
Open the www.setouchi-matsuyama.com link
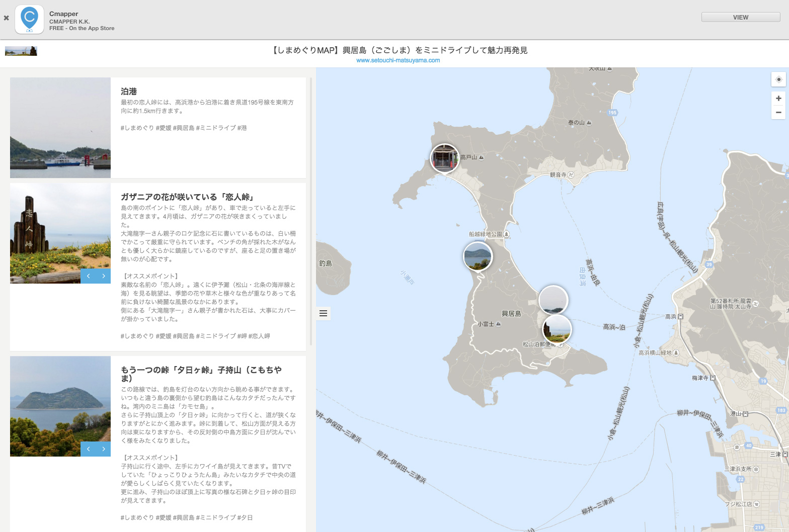(398, 60)
